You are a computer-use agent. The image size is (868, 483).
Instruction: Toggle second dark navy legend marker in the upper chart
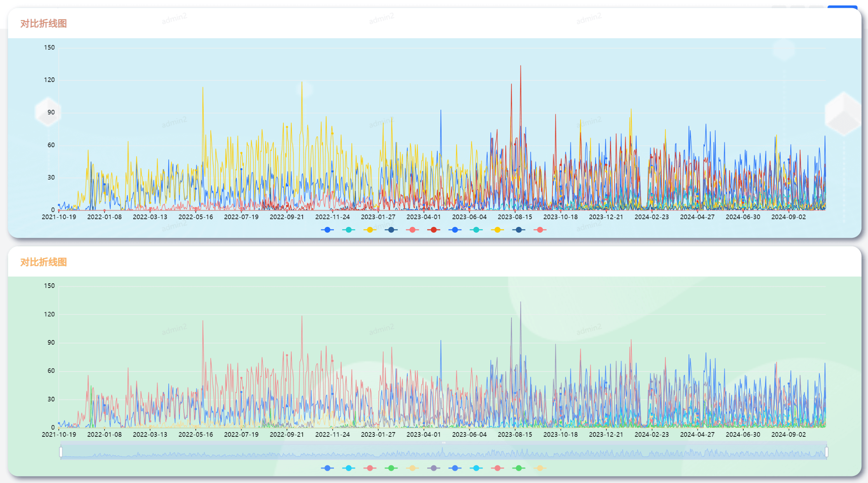pyautogui.click(x=519, y=230)
